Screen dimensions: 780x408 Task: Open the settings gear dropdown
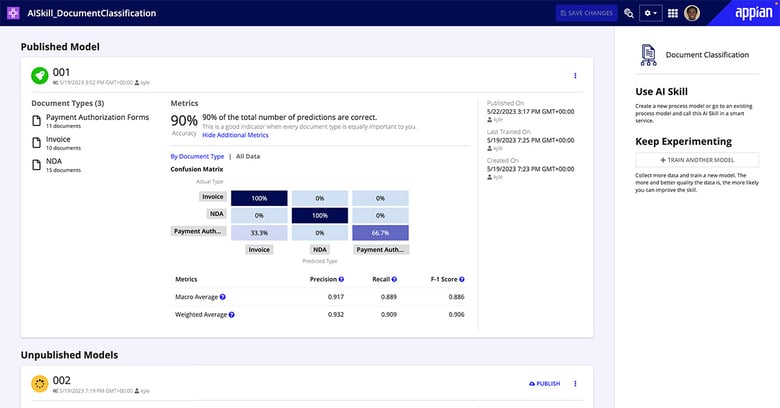click(650, 13)
